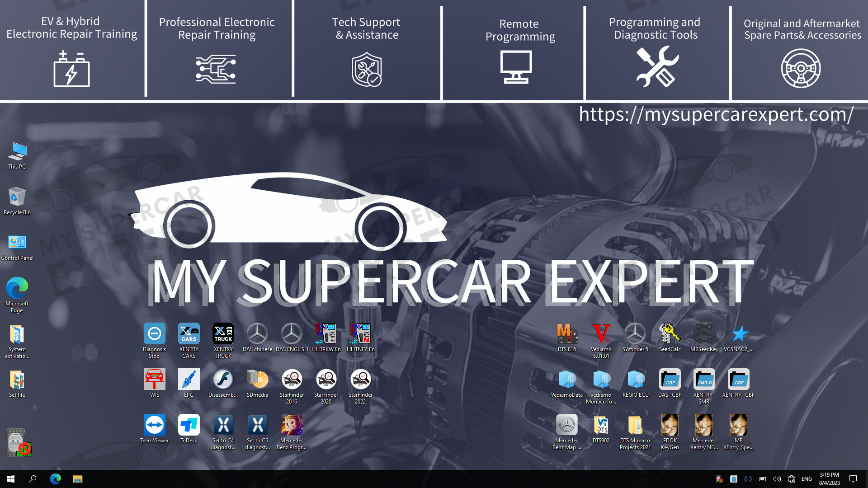Image resolution: width=868 pixels, height=488 pixels.
Task: Open the SeedCalc keys icon
Action: click(670, 334)
